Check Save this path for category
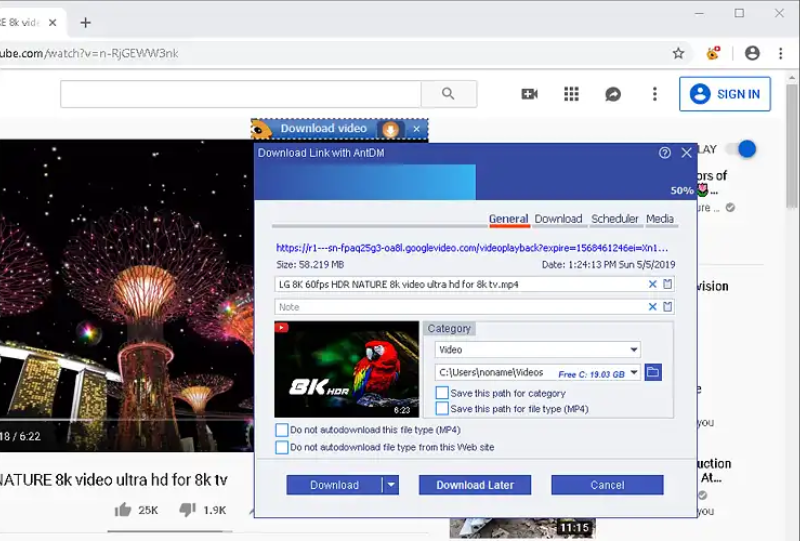Screen dimensions: 800x541 [x=442, y=393]
